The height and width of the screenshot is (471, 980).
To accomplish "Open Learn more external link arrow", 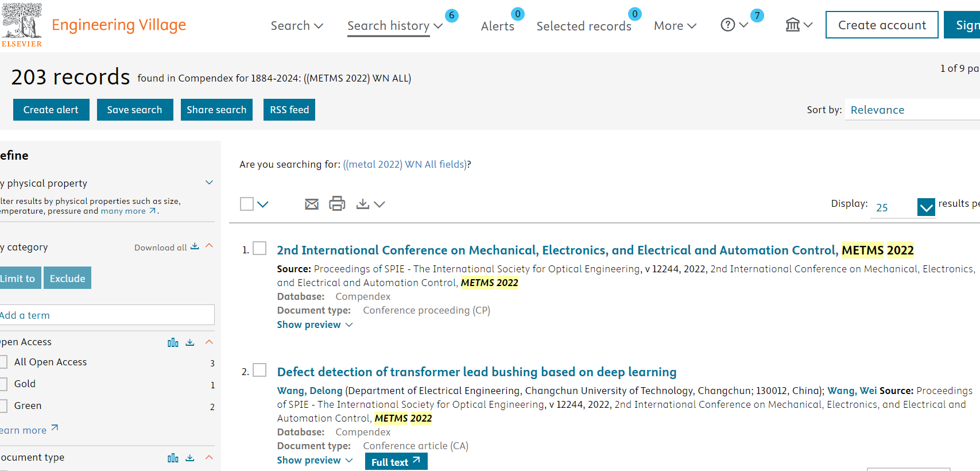I will click(x=55, y=428).
